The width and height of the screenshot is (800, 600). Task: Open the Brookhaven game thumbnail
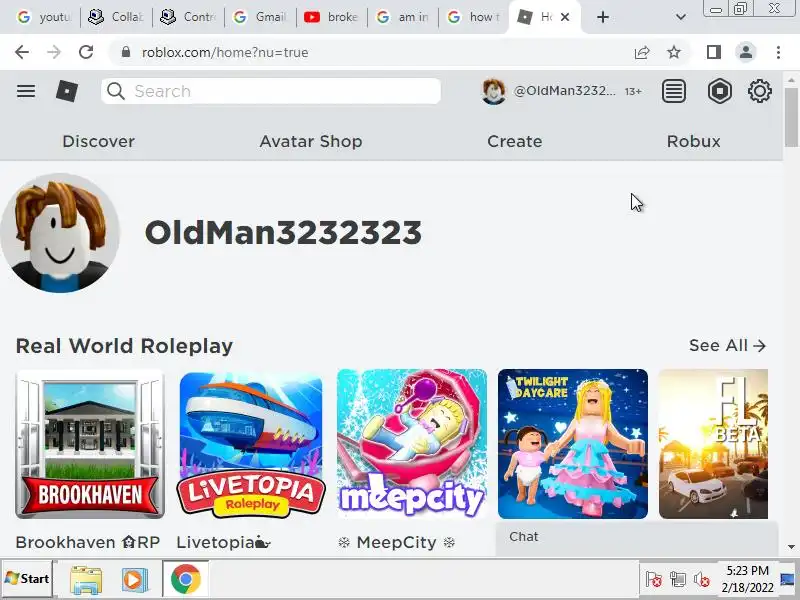pos(90,444)
